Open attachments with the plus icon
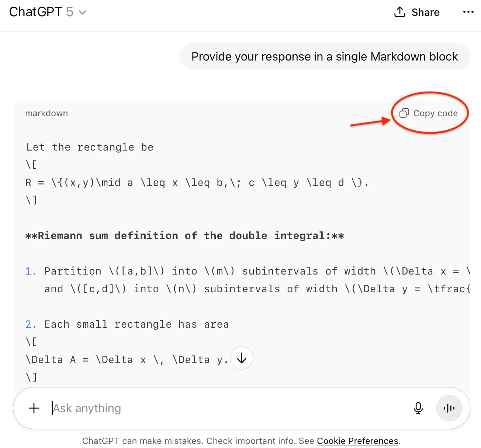Screen dimensions: 481x448 coord(34,408)
